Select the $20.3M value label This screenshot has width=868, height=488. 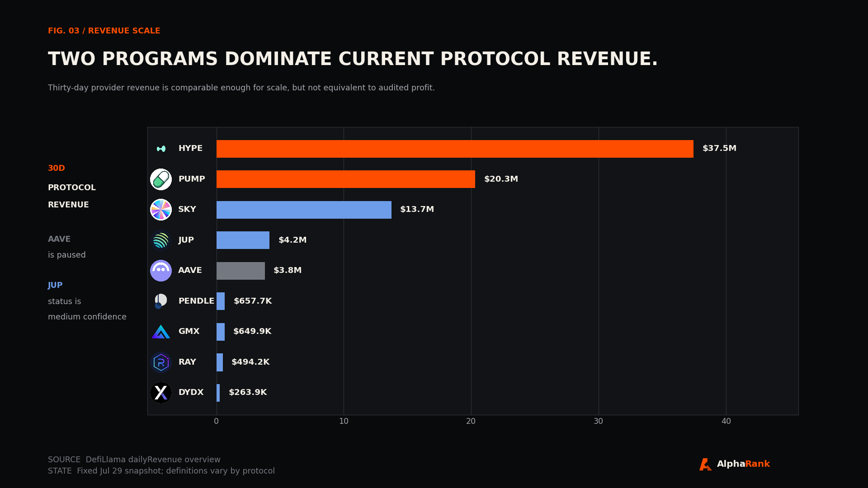point(501,179)
